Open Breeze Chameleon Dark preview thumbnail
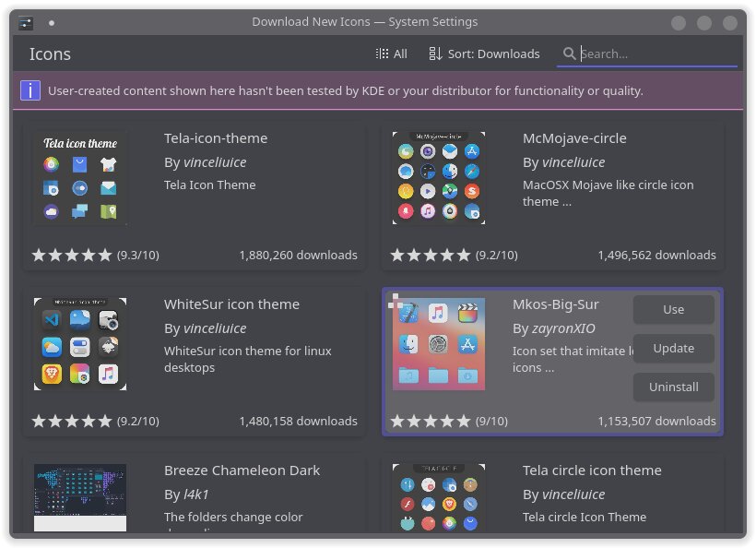 [80, 497]
